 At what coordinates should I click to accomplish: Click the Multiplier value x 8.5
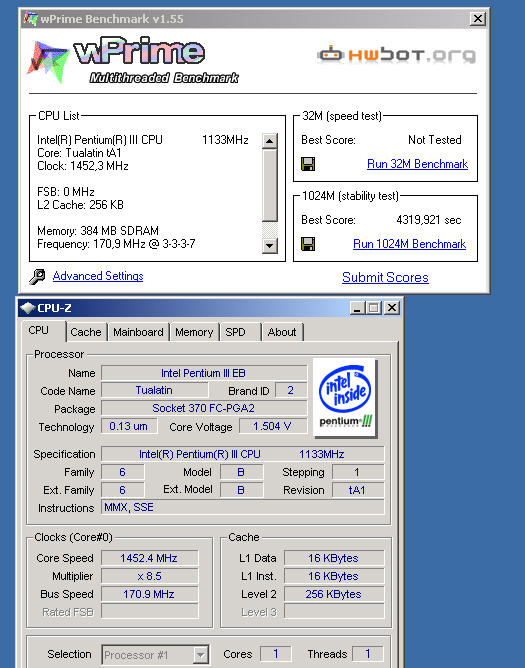tap(149, 576)
